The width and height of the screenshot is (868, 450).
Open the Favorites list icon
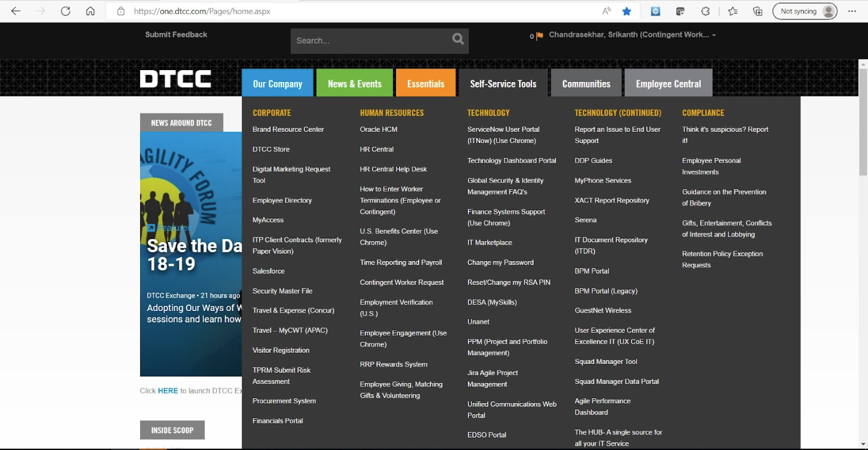pos(733,11)
